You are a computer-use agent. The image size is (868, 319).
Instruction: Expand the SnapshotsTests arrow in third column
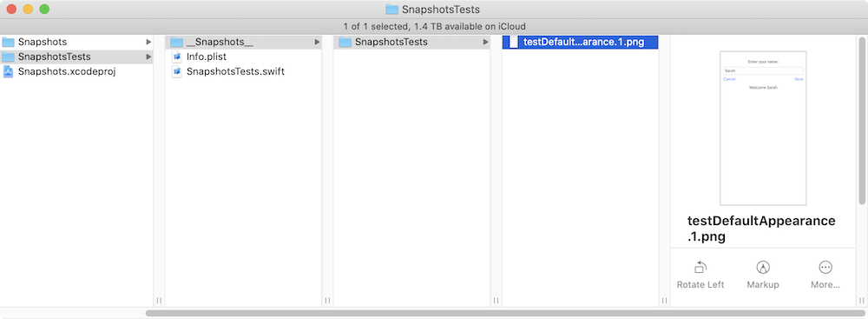(485, 43)
